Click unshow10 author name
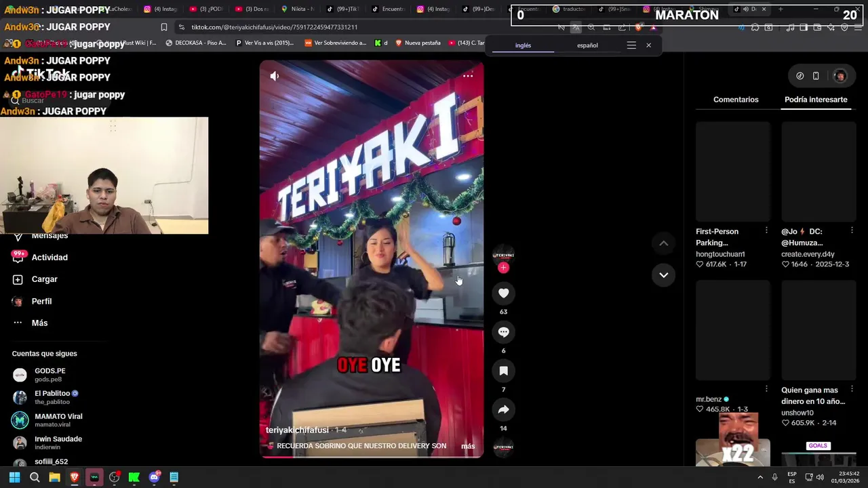 [797, 413]
